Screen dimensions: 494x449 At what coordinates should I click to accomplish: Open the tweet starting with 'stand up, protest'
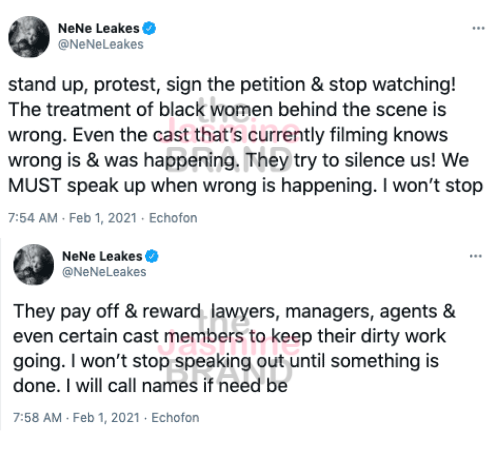[245, 135]
